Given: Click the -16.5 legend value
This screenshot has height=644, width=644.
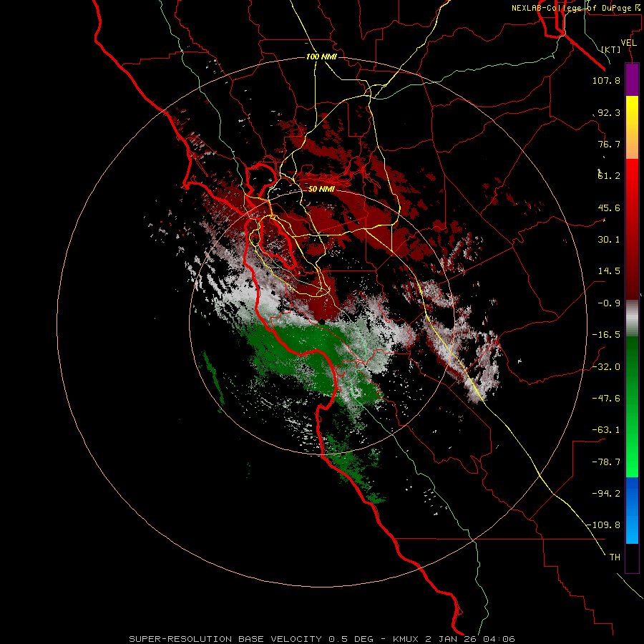Looking at the screenshot, I should coord(606,335).
